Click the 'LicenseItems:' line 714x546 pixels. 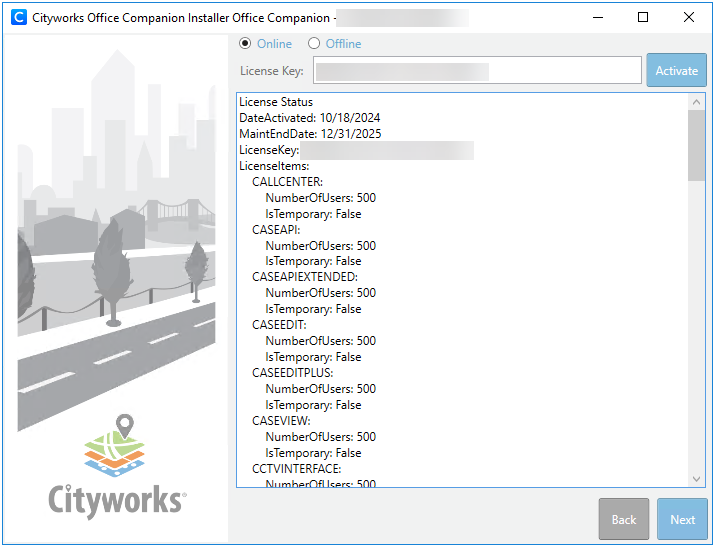point(274,166)
